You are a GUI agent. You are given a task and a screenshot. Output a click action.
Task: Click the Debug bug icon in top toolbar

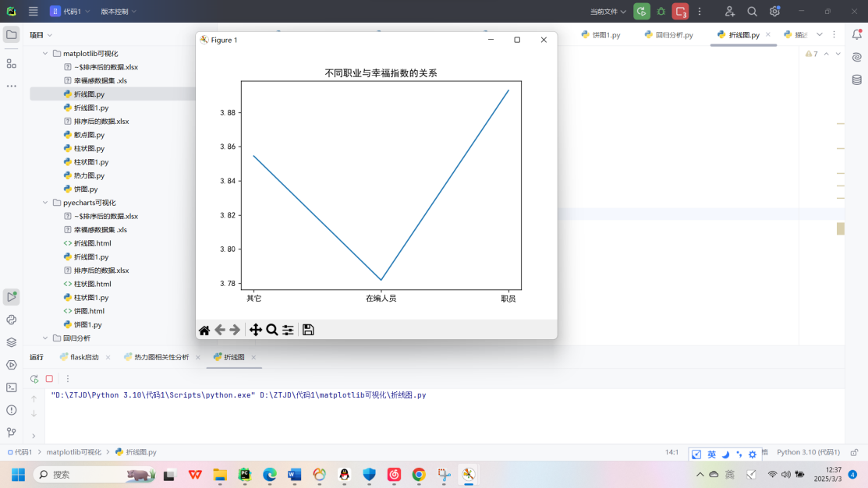tap(661, 11)
